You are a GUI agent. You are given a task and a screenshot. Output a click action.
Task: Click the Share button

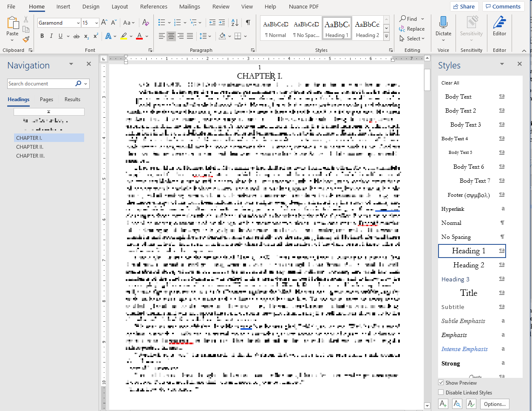pos(464,6)
